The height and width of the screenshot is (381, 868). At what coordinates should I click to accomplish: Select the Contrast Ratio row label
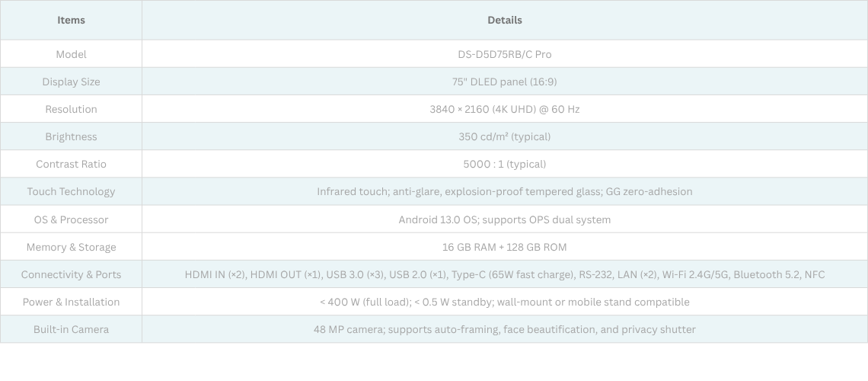[x=71, y=164]
